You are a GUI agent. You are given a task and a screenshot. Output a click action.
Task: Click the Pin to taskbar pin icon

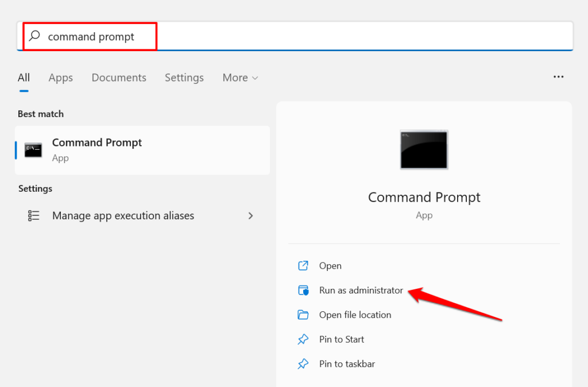coord(303,364)
